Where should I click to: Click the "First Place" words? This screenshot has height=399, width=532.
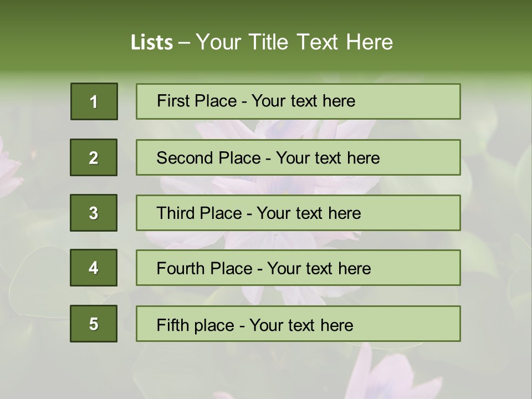[197, 101]
